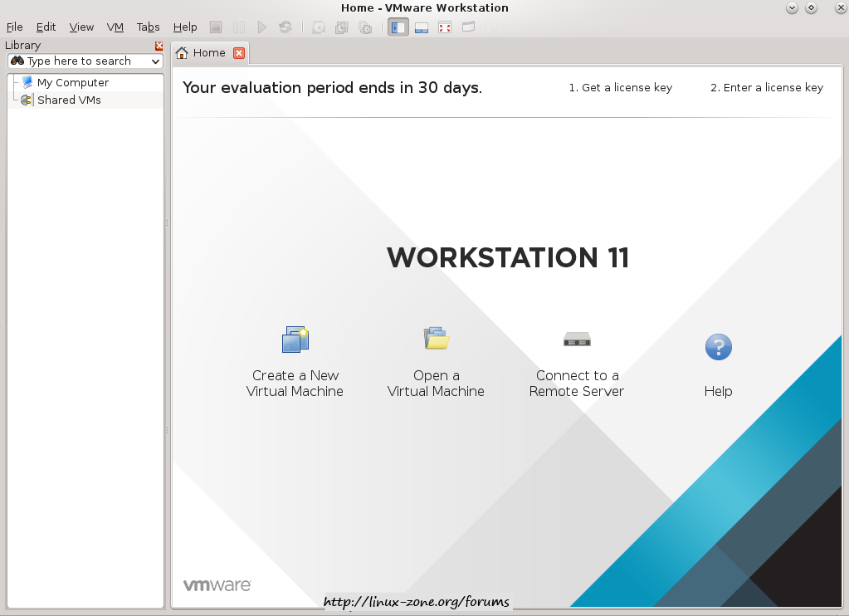Select My Computer in the library tree
Screen dimensions: 849x616
tap(72, 83)
